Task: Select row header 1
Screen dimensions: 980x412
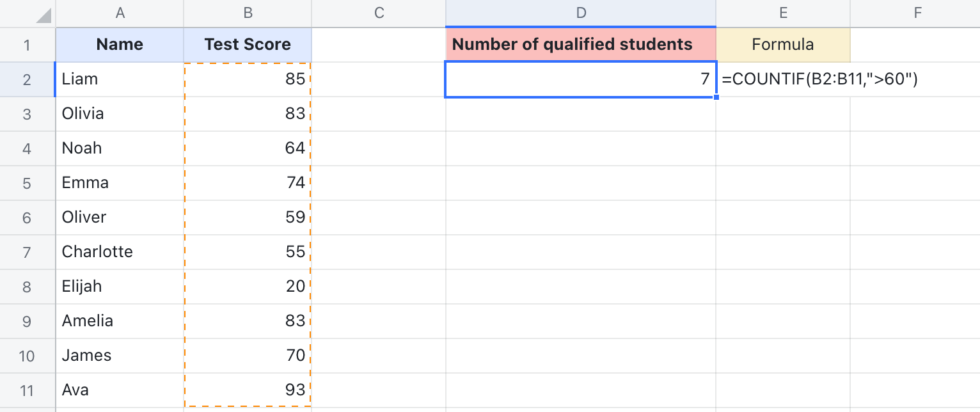Action: (28, 44)
